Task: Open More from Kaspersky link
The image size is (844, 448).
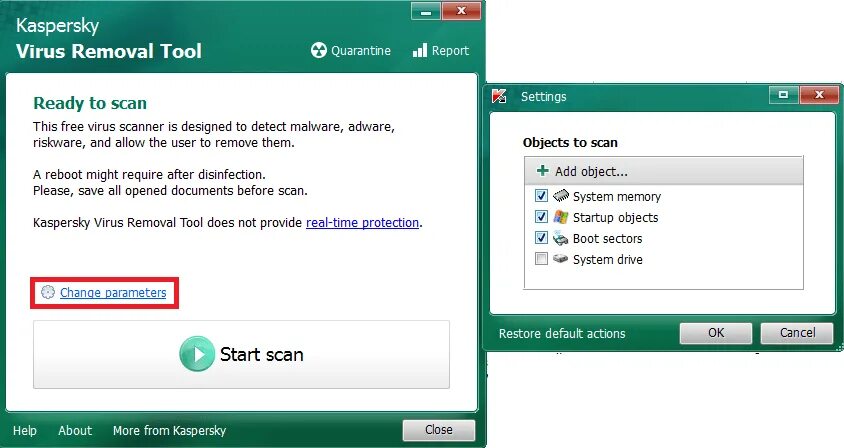Action: (x=169, y=430)
